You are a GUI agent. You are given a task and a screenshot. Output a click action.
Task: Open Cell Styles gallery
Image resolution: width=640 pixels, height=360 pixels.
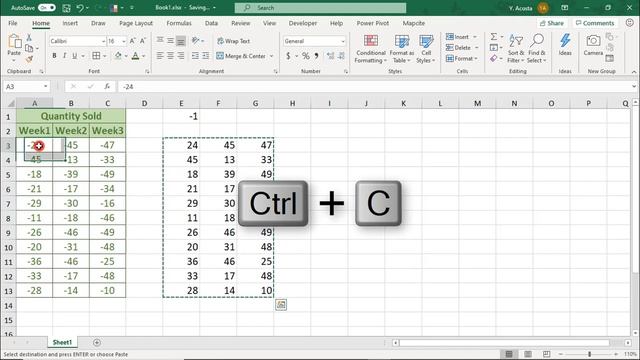coord(426,49)
